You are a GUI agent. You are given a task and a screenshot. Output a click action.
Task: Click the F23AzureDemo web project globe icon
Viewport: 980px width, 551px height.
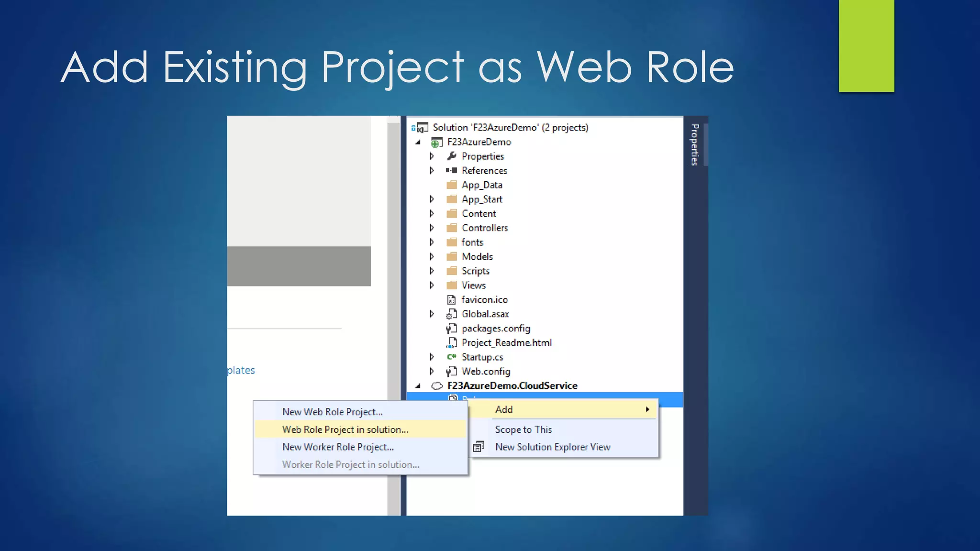(x=436, y=142)
